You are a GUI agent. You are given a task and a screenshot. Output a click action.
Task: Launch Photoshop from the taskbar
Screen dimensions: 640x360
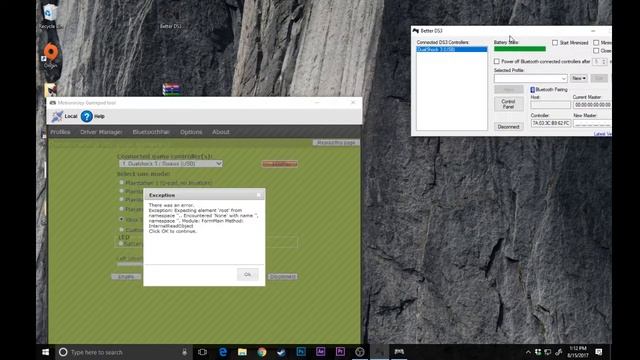click(301, 352)
